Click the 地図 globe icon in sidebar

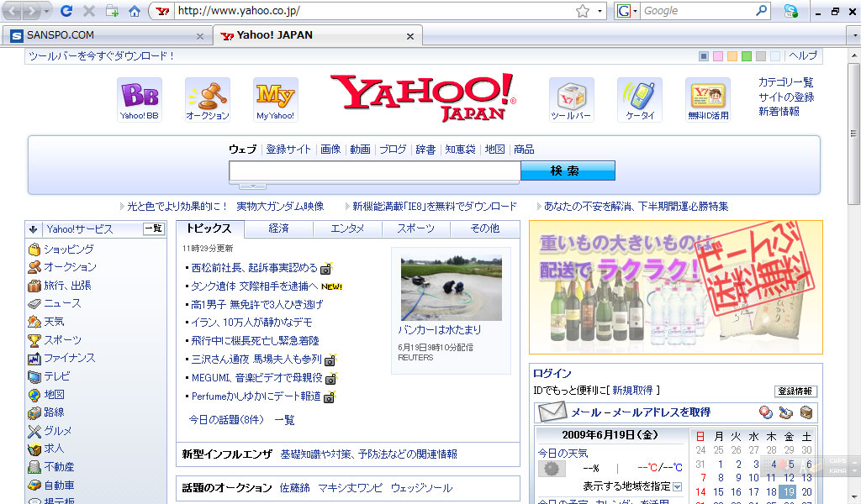(x=34, y=395)
